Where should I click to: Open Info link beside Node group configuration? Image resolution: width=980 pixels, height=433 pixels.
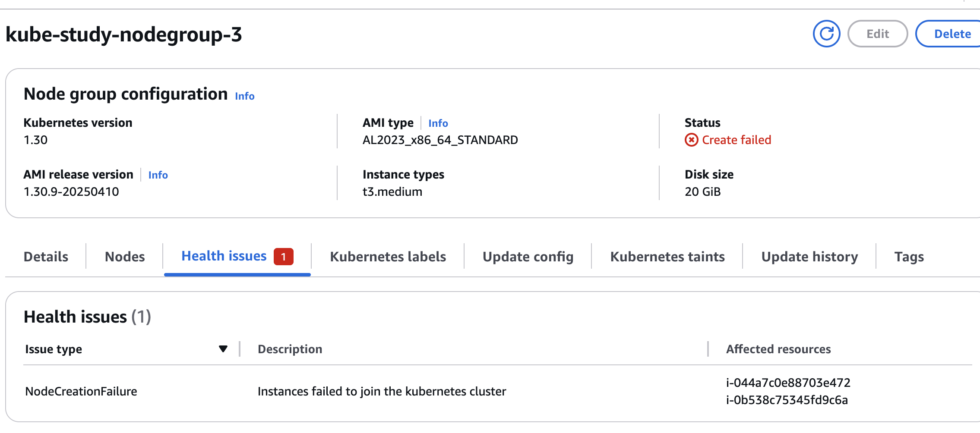(244, 96)
